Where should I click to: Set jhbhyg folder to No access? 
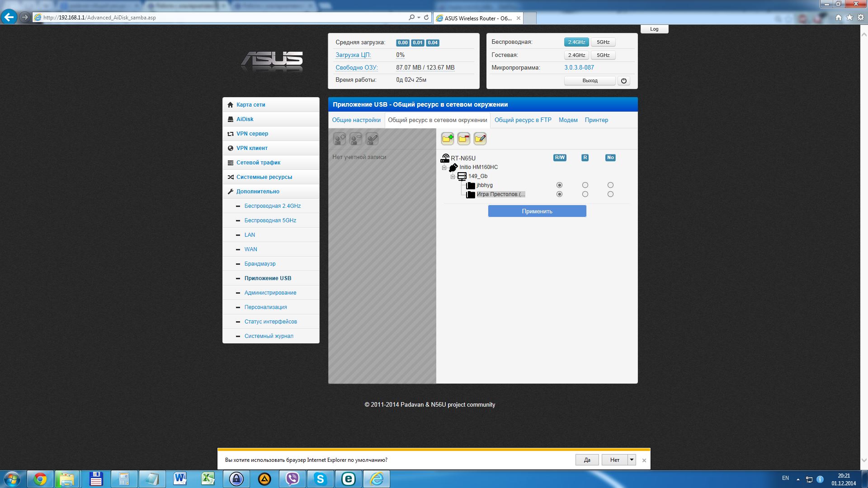point(610,185)
